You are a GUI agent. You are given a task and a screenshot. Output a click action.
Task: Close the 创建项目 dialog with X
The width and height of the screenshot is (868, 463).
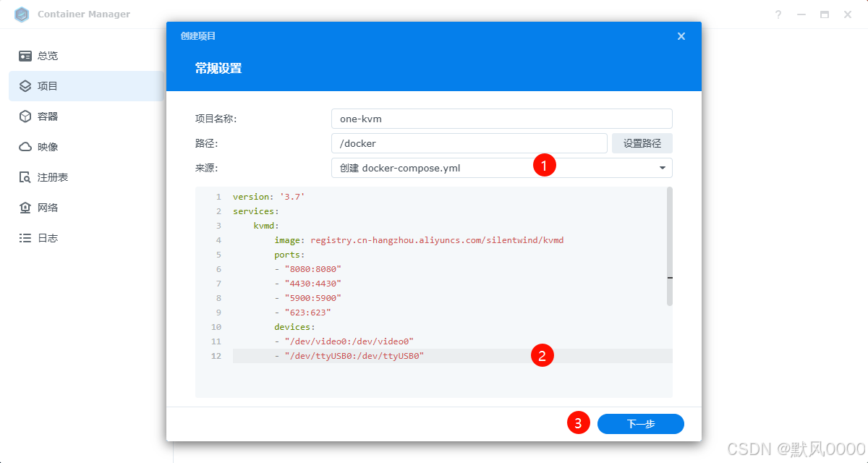[681, 35]
